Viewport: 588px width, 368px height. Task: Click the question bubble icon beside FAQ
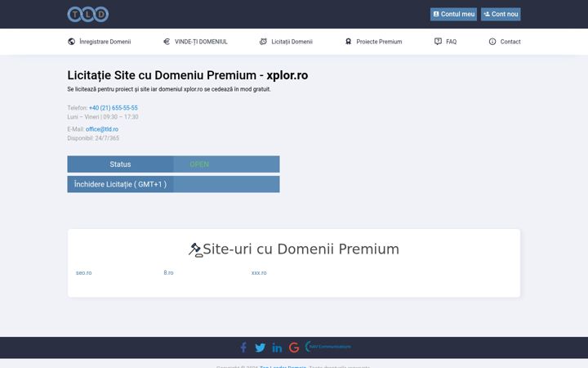tap(438, 42)
